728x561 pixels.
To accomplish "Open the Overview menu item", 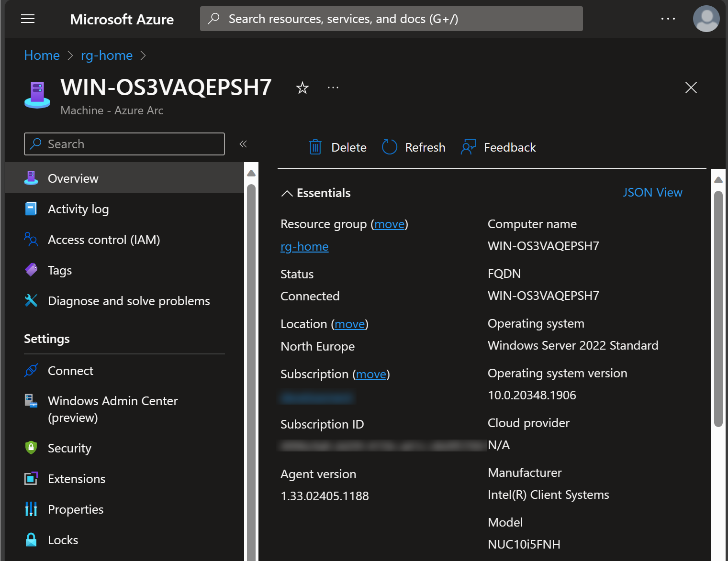I will tap(124, 178).
